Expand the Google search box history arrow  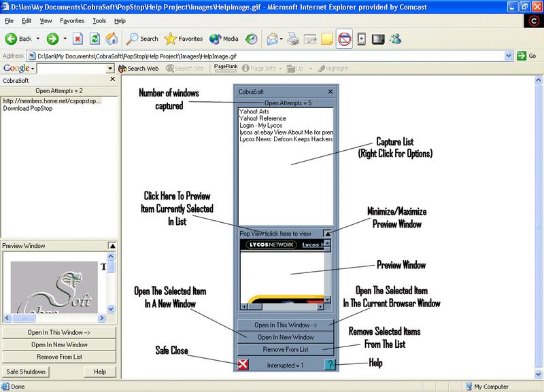pos(110,69)
